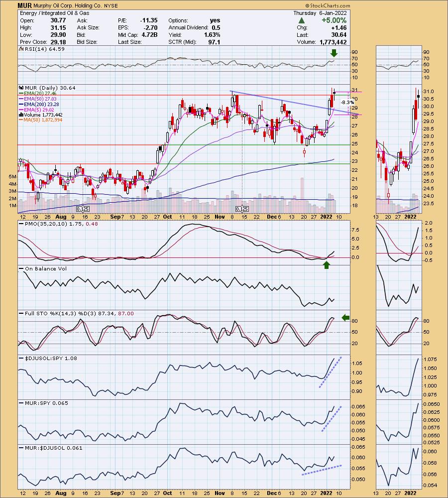
Task: Click the first 0.125 dividend marker in August
Action: coord(83,209)
